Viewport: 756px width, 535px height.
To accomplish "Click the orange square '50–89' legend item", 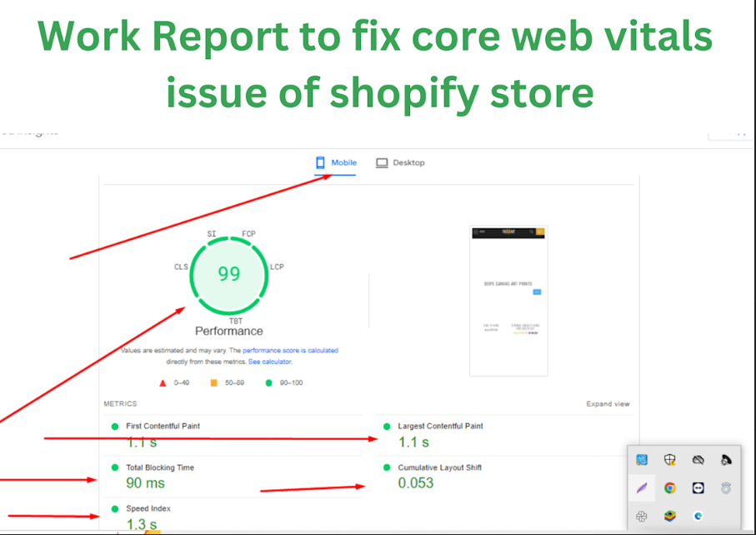I will (228, 382).
